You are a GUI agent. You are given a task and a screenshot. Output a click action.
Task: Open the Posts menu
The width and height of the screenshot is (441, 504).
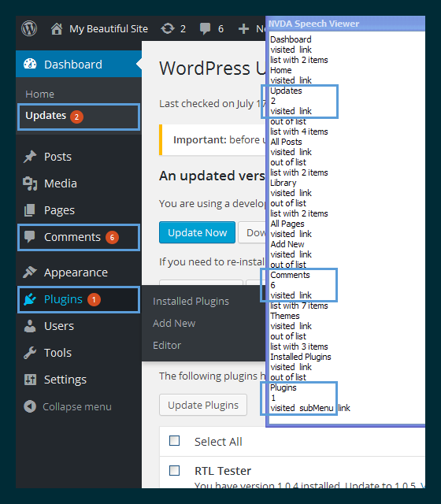pyautogui.click(x=57, y=157)
